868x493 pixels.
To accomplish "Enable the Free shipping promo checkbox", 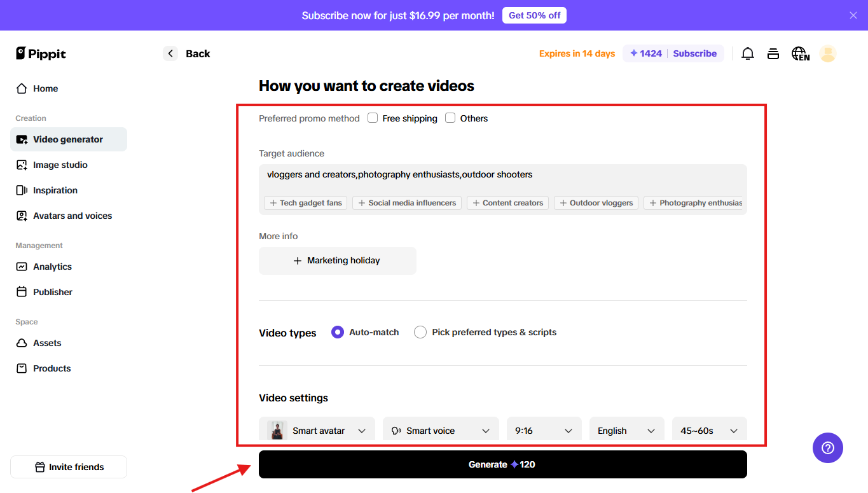I will click(x=372, y=118).
